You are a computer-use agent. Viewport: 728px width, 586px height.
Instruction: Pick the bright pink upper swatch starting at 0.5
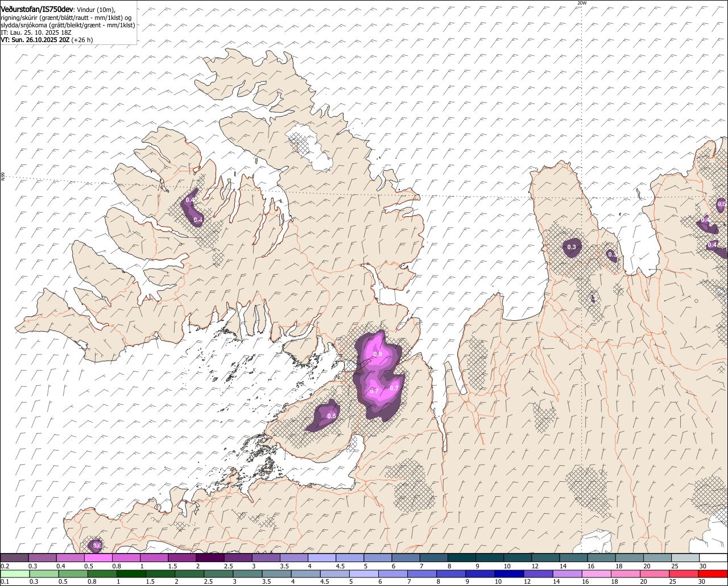pyautogui.click(x=98, y=558)
